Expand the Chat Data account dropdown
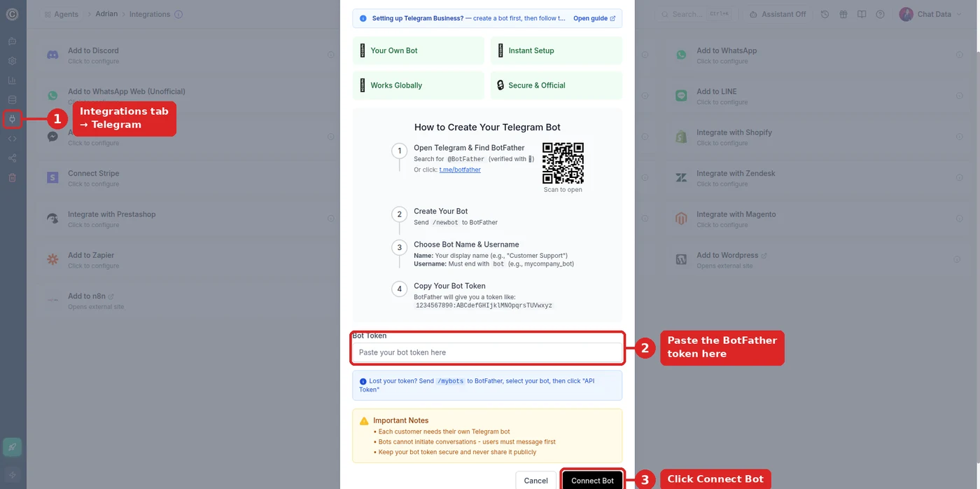The image size is (980, 489). (930, 14)
